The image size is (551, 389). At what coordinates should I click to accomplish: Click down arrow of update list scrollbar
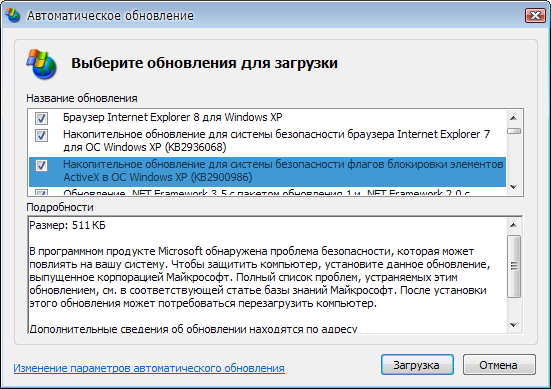coord(513,187)
